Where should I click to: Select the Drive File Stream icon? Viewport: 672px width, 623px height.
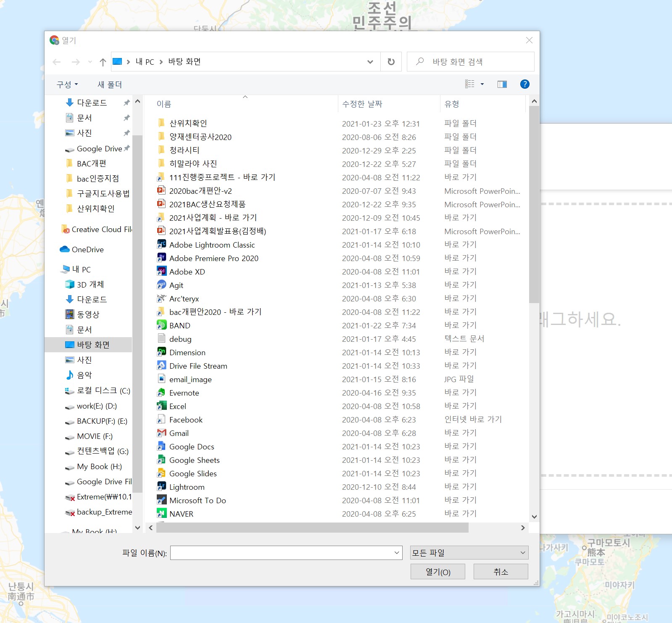pos(161,366)
